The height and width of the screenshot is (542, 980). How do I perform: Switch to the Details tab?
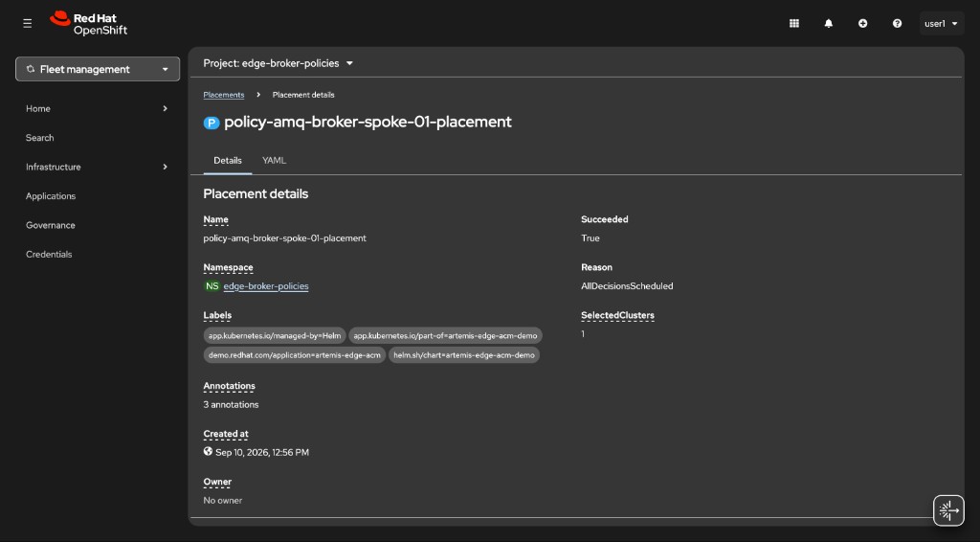[x=228, y=161]
